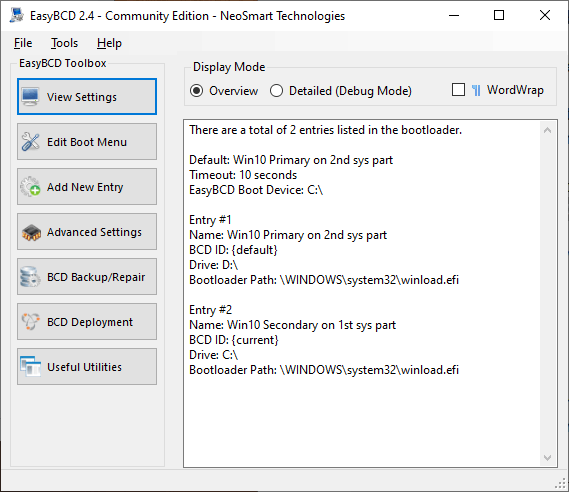Click the blue WordWrap paragraph icon
The image size is (569, 492).
[x=476, y=90]
